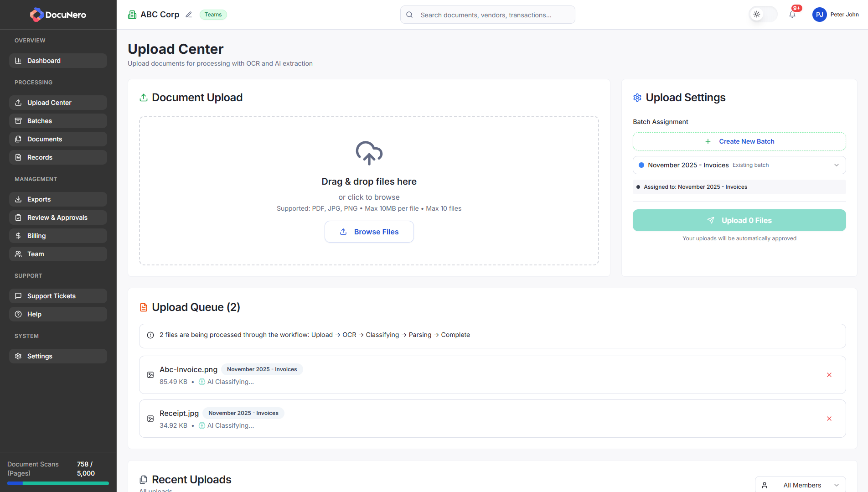Click the notification bell icon
Screen dimensions: 868x492
click(x=792, y=14)
